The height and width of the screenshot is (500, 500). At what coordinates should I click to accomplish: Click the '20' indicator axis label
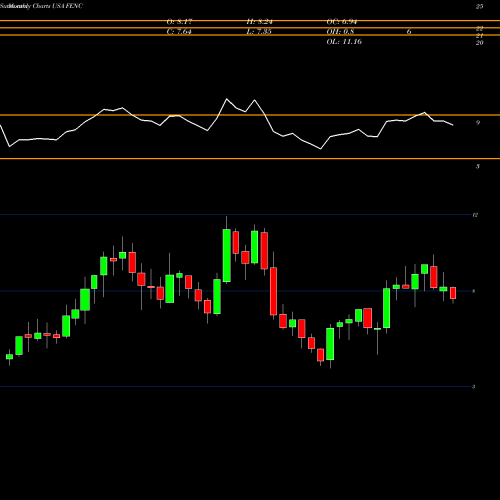click(x=479, y=43)
